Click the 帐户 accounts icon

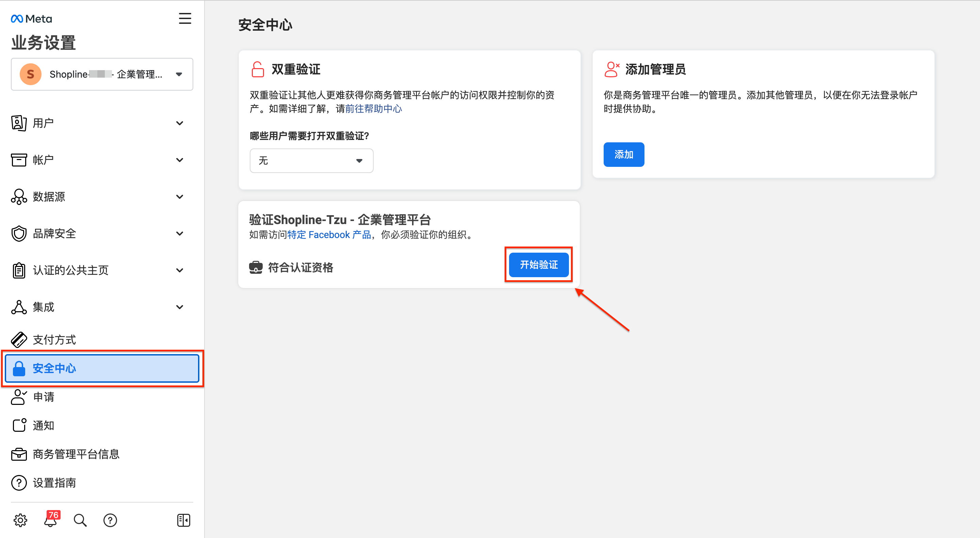tap(19, 160)
